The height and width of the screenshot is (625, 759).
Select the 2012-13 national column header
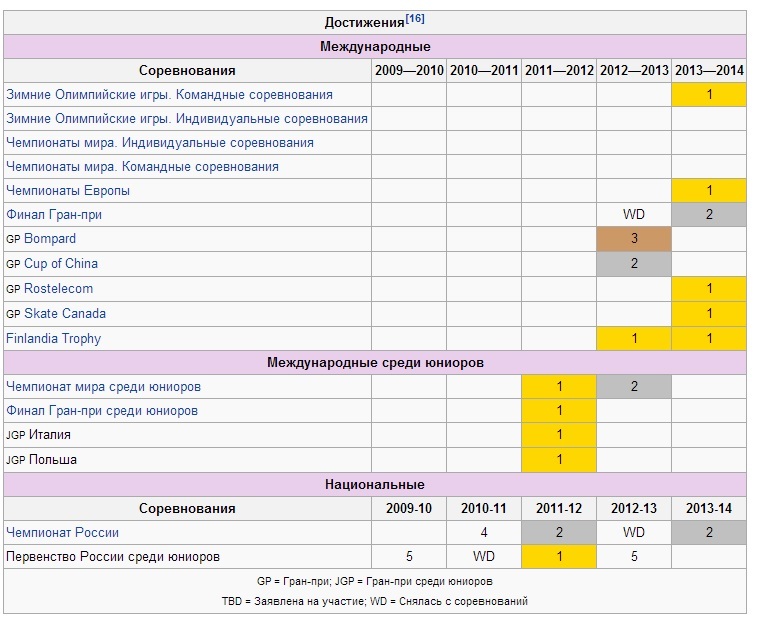[634, 508]
